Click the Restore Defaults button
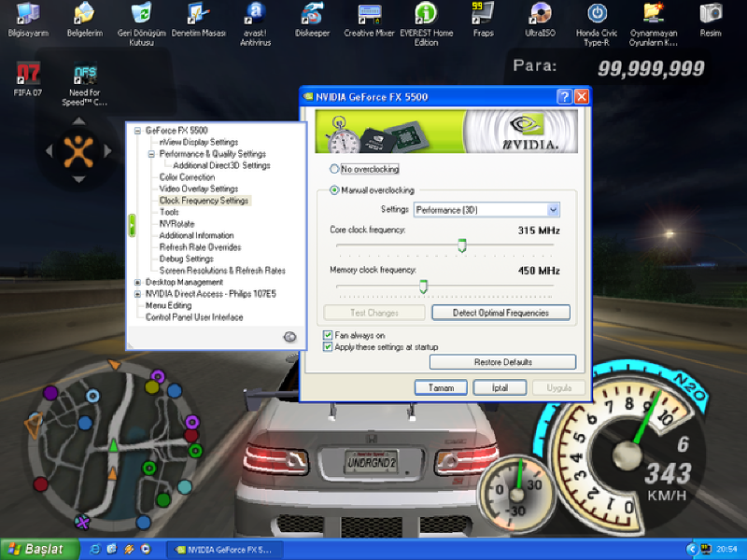This screenshot has height=560, width=747. [x=502, y=362]
